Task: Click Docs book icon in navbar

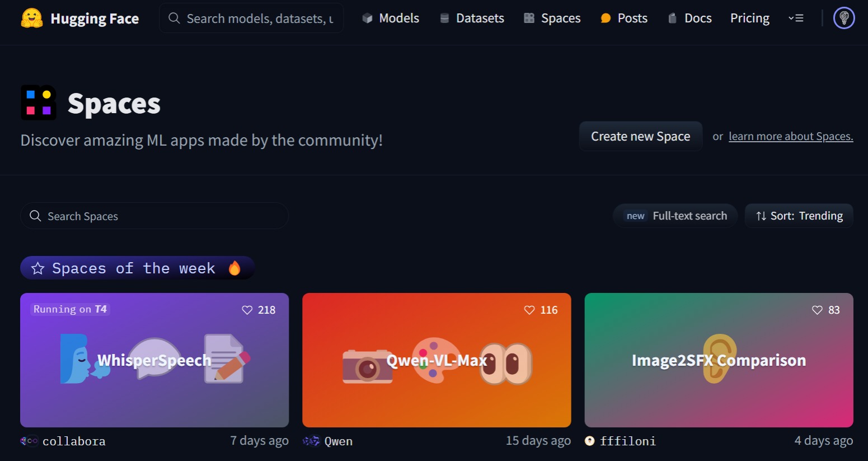Action: click(672, 18)
